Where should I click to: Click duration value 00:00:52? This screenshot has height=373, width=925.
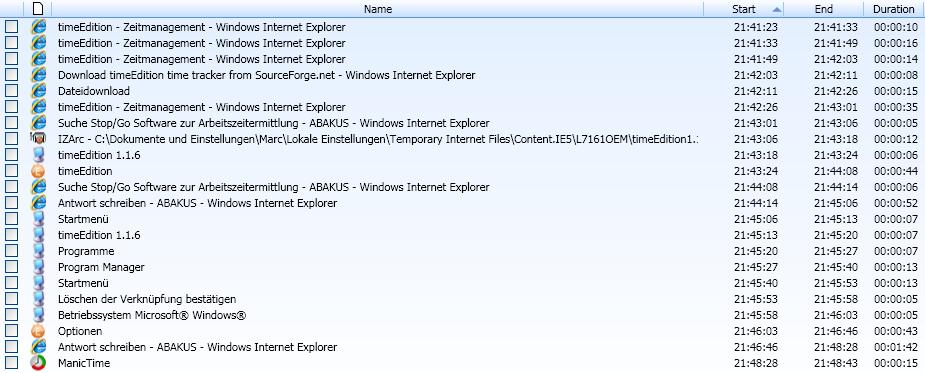pyautogui.click(x=896, y=203)
